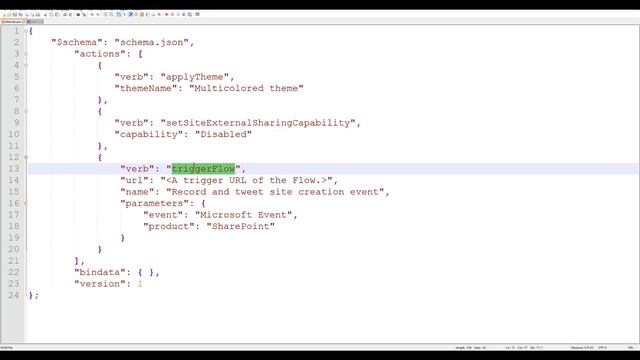Click "Record and tweet site creation event" string
The width and height of the screenshot is (640, 360).
click(275, 192)
